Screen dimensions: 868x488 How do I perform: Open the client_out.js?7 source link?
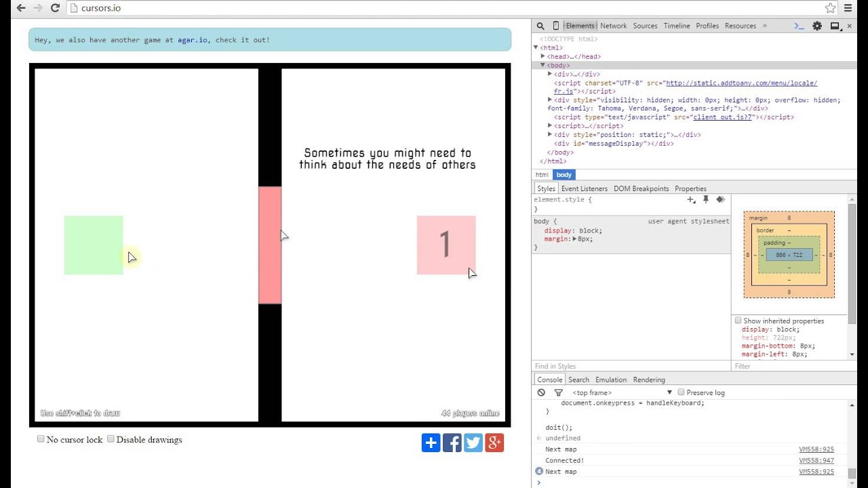click(x=723, y=117)
